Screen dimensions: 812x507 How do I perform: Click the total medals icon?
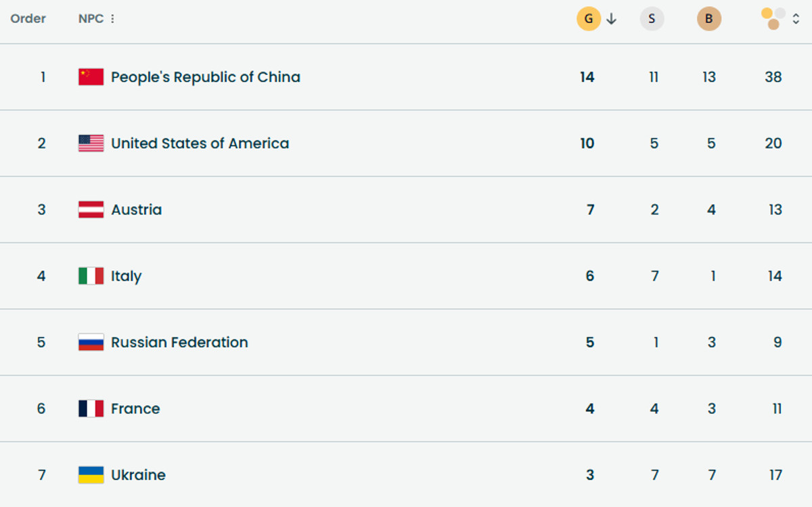pos(773,19)
